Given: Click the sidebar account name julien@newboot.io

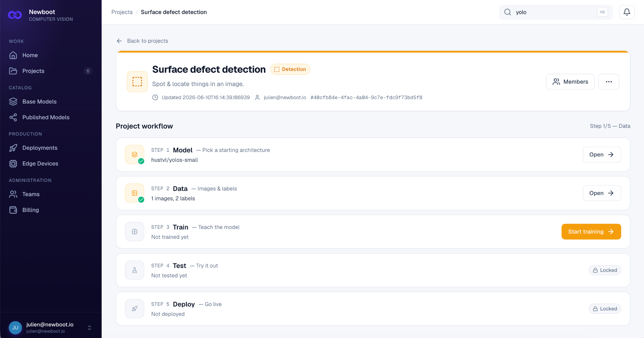Looking at the screenshot, I should (x=50, y=325).
